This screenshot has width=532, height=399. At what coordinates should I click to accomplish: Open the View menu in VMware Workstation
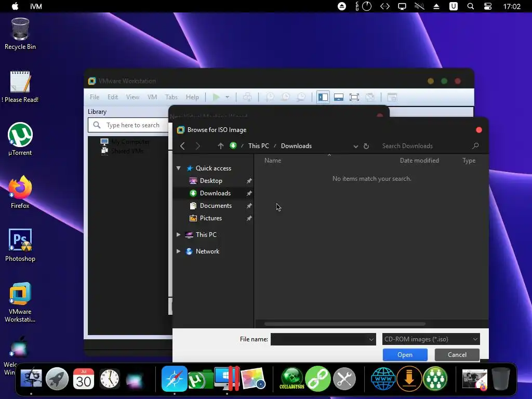point(132,97)
